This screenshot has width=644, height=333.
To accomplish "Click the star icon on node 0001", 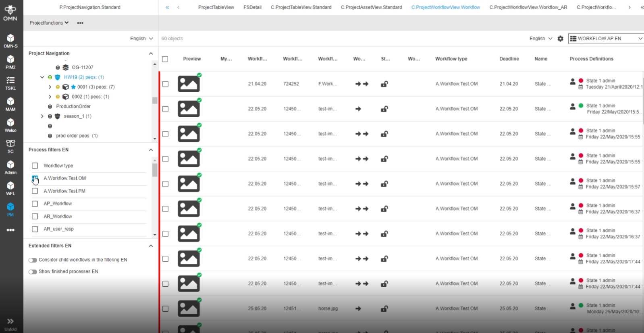I will coord(73,87).
